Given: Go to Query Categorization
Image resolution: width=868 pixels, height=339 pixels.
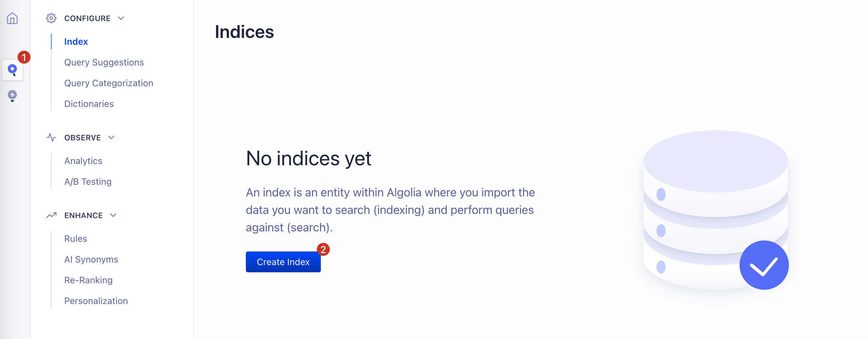Looking at the screenshot, I should click(108, 83).
